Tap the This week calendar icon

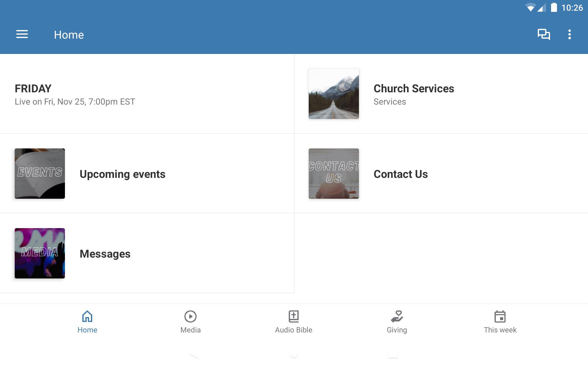tap(500, 316)
